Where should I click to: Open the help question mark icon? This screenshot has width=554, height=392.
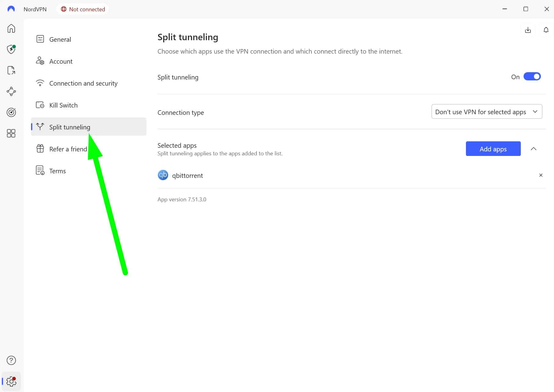(x=11, y=360)
